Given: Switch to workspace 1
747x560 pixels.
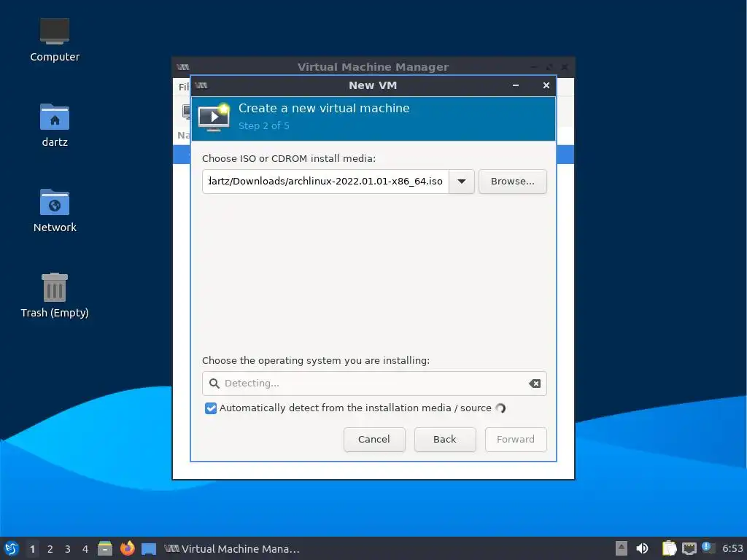Looking at the screenshot, I should click(x=32, y=549).
